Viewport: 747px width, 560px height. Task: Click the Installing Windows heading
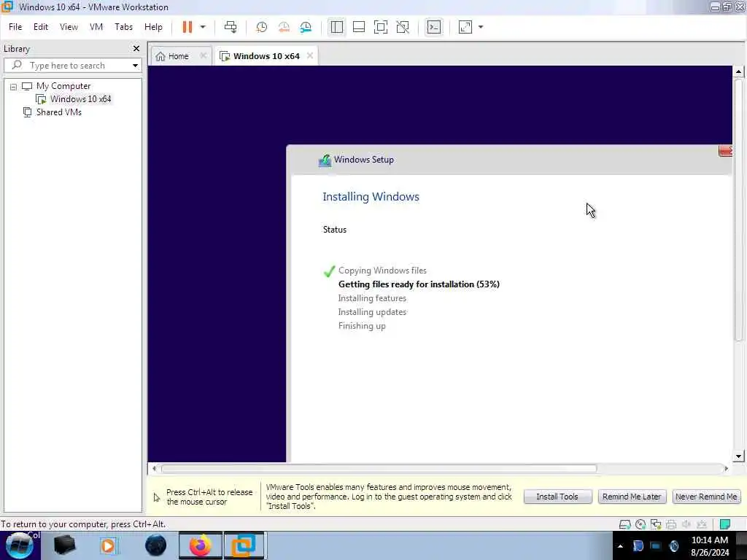tap(371, 197)
